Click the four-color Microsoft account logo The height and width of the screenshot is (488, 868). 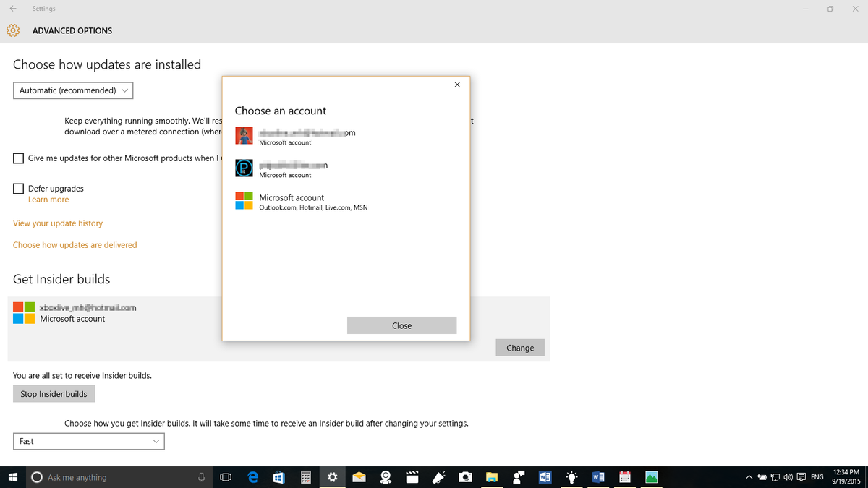[x=244, y=202]
